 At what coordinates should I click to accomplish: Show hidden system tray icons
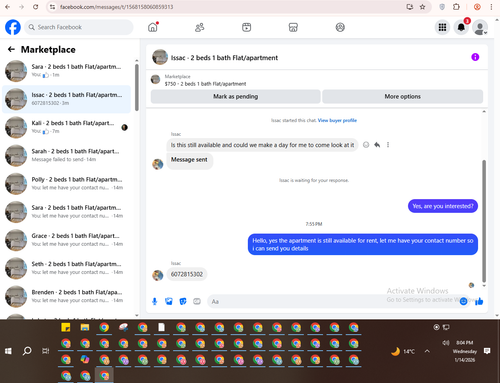(x=427, y=351)
